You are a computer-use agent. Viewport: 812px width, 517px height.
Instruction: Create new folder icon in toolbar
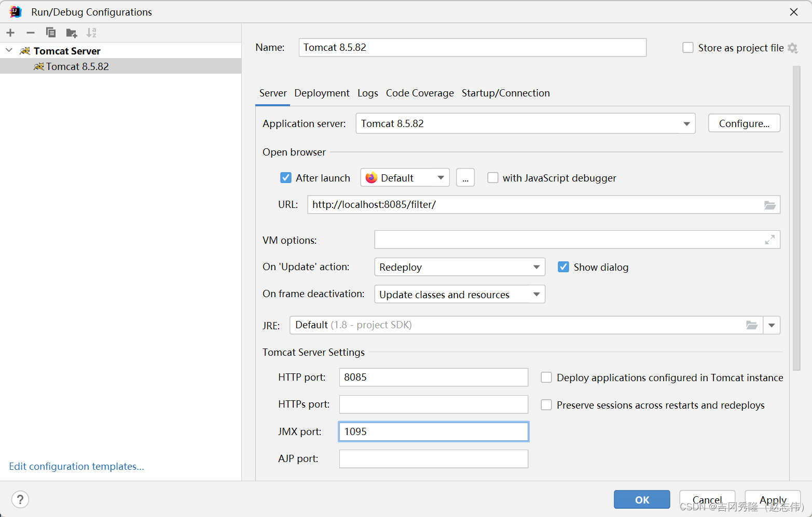pyautogui.click(x=72, y=33)
